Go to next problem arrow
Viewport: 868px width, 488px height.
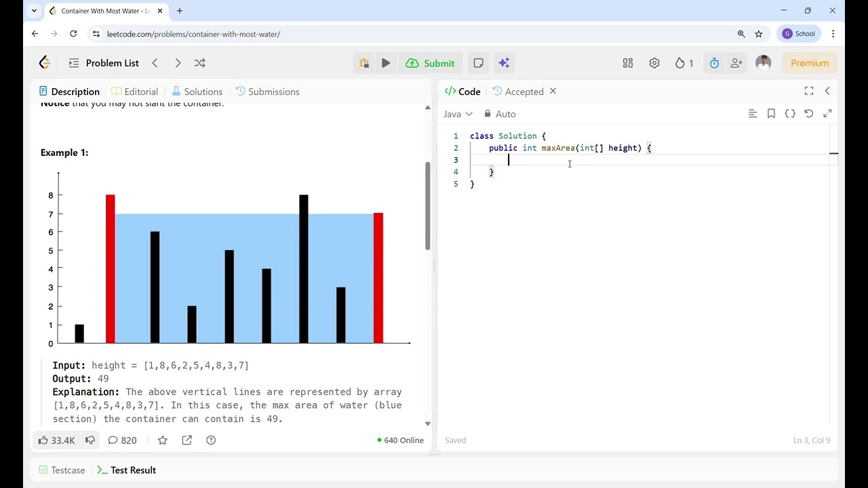(178, 63)
